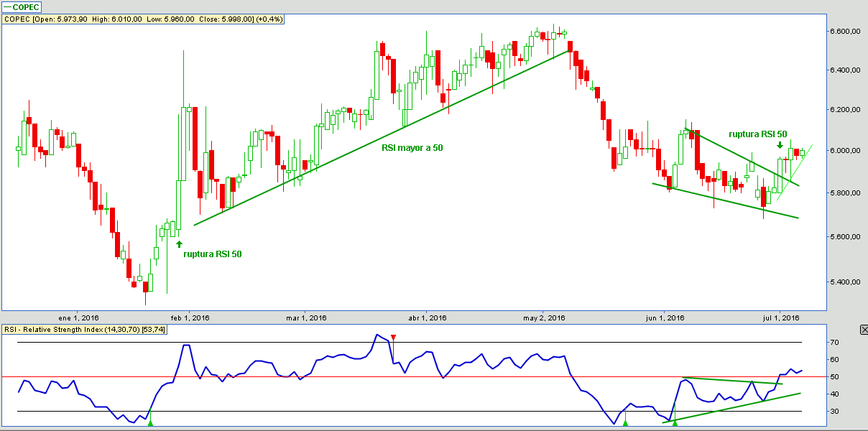
Task: Click the RSI axis value 60
Action: point(834,360)
